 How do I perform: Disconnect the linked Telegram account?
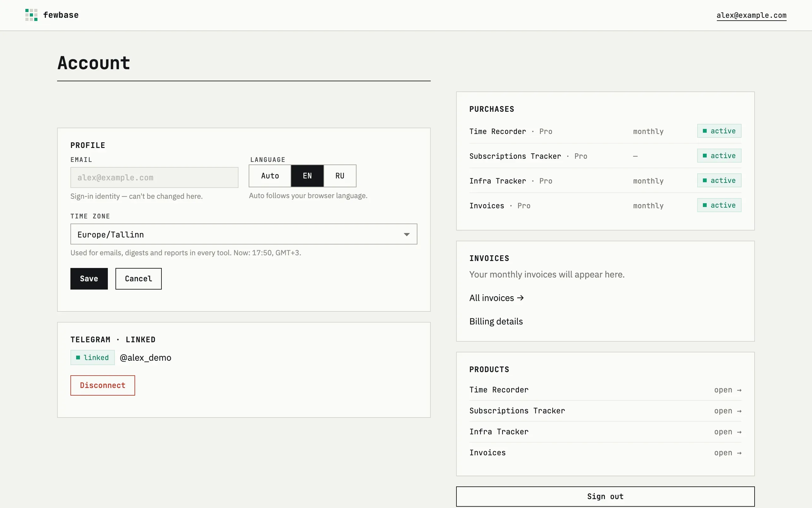point(103,385)
